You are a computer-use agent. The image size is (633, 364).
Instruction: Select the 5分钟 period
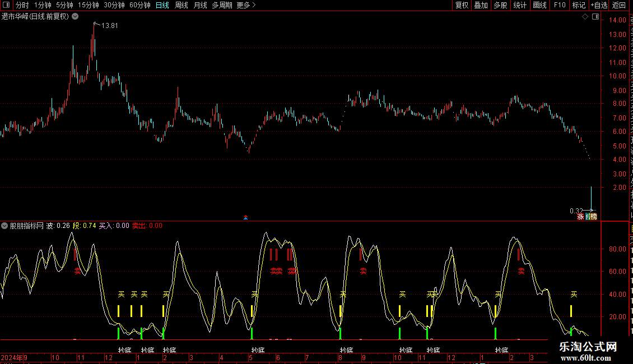pyautogui.click(x=64, y=5)
